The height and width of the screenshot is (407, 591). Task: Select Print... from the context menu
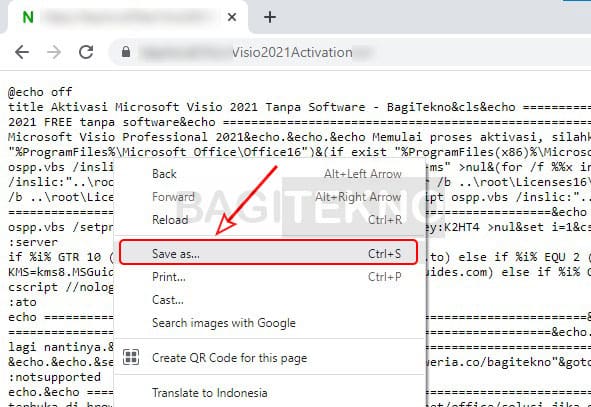coord(270,277)
